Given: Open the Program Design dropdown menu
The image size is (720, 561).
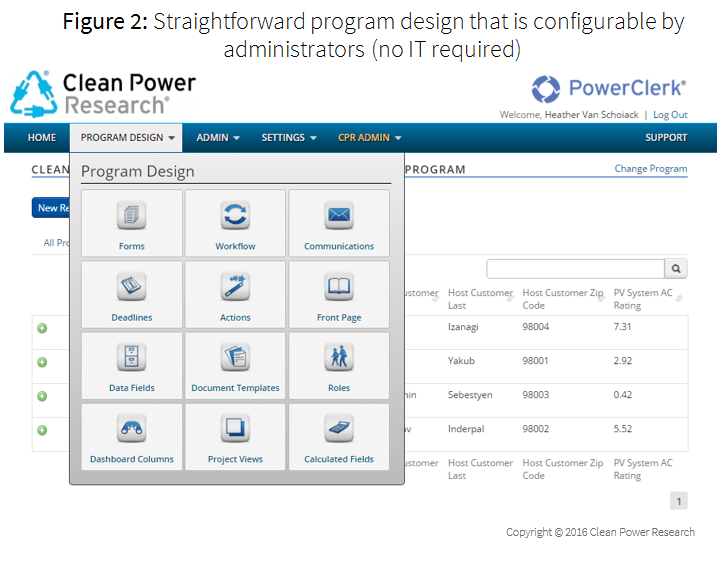Looking at the screenshot, I should point(127,138).
